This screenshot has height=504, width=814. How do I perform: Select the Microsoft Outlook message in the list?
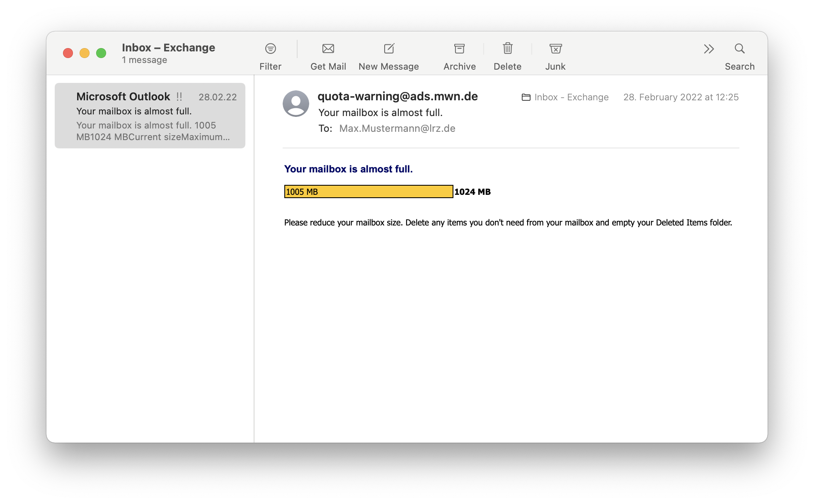(149, 115)
